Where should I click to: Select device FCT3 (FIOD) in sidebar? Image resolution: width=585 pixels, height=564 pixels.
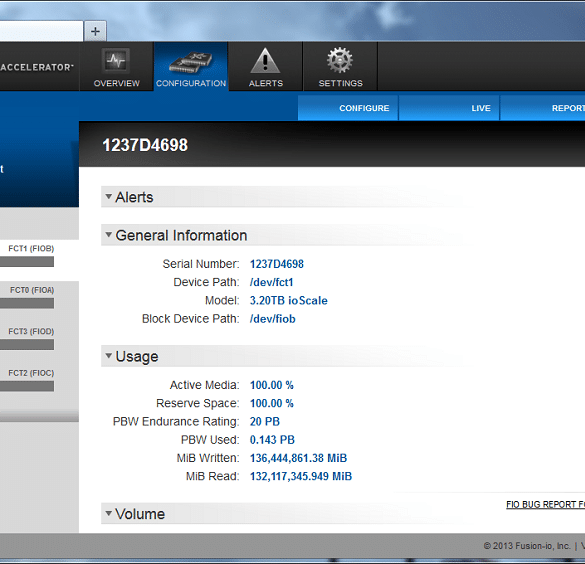point(31,331)
